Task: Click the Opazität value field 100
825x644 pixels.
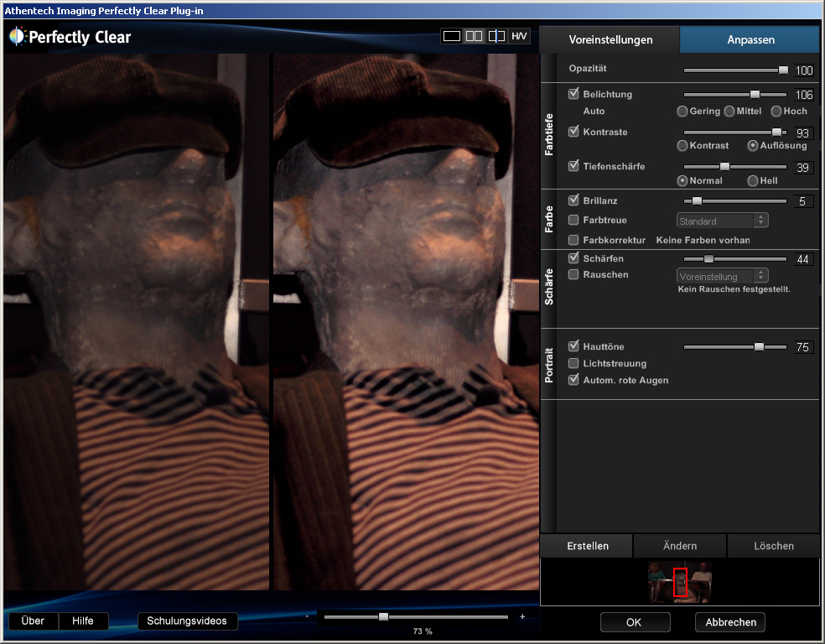Action: (x=803, y=70)
